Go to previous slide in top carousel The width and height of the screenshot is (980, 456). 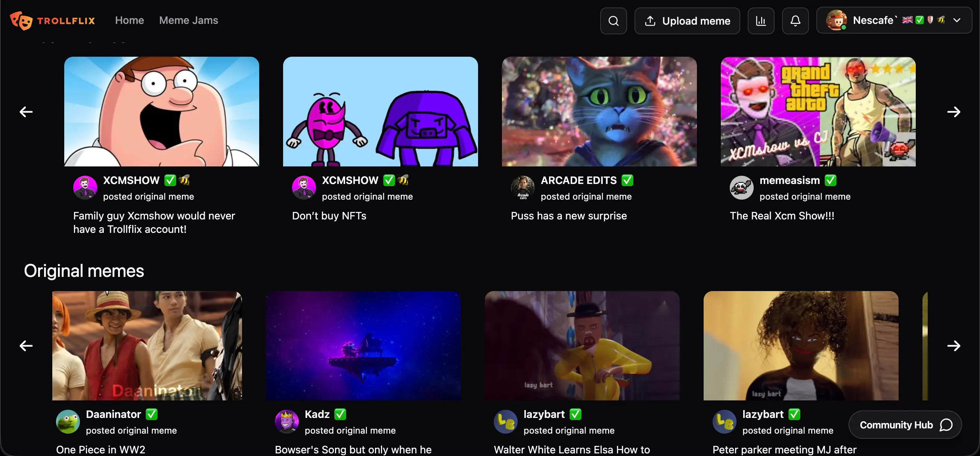26,112
